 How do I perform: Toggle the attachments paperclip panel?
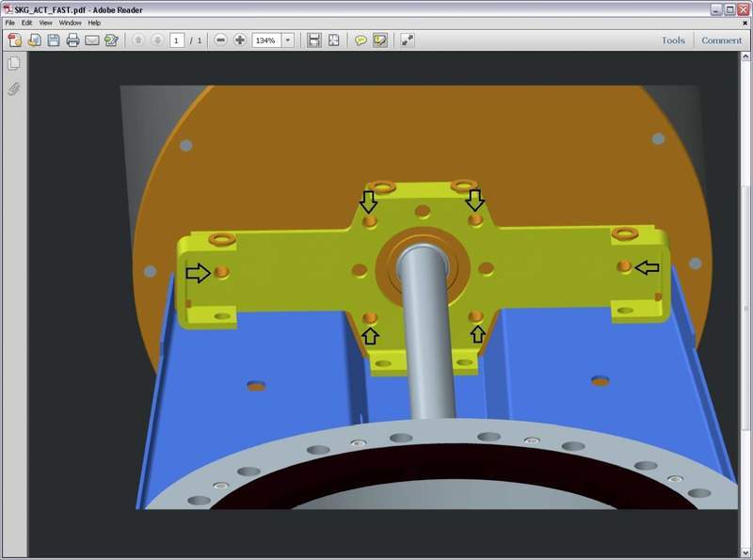click(14, 89)
